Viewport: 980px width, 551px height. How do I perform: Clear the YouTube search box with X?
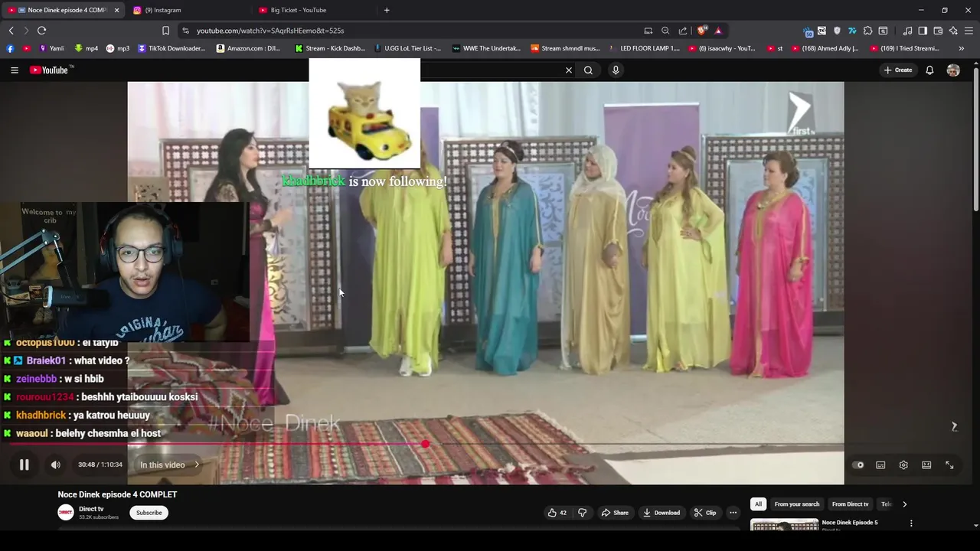click(569, 70)
